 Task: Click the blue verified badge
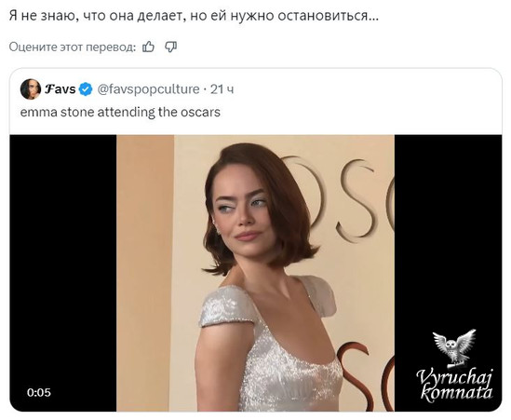click(x=86, y=89)
